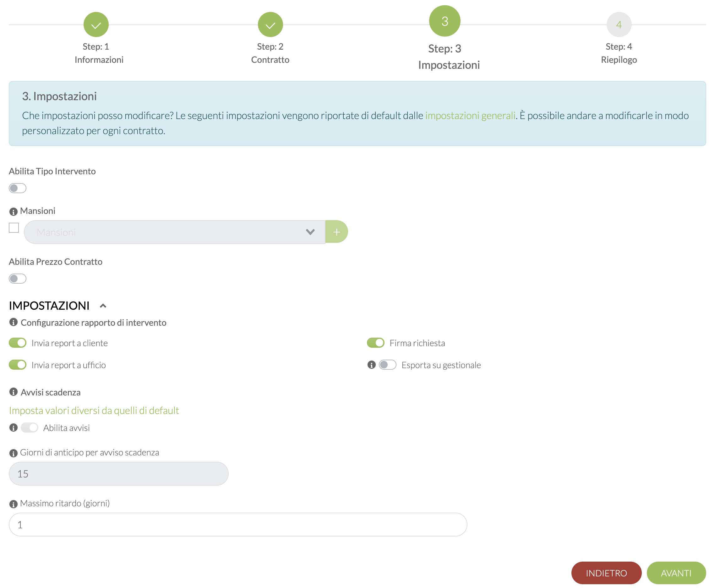Open the Mansioni dropdown list
Image resolution: width=715 pixels, height=588 pixels.
click(x=174, y=232)
